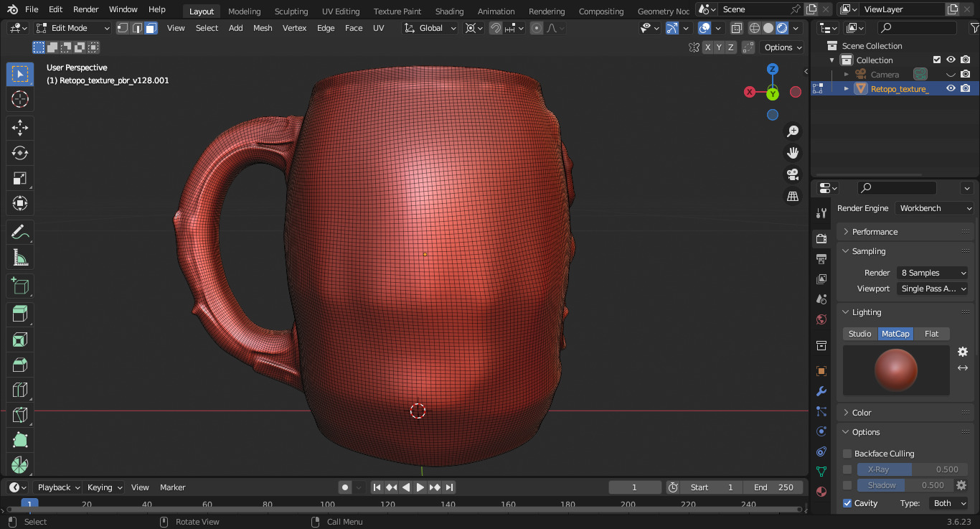The height and width of the screenshot is (529, 980).
Task: Open the Tool properties tab
Action: [821, 213]
